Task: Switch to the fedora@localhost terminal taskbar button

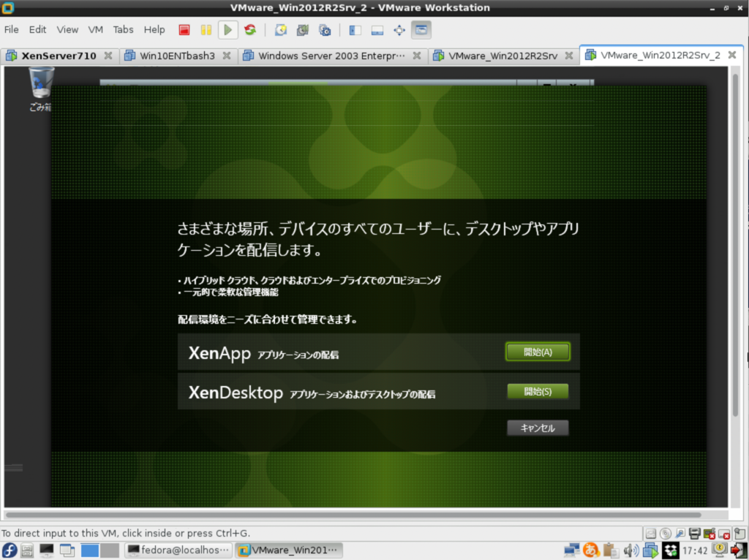Action: [x=178, y=550]
